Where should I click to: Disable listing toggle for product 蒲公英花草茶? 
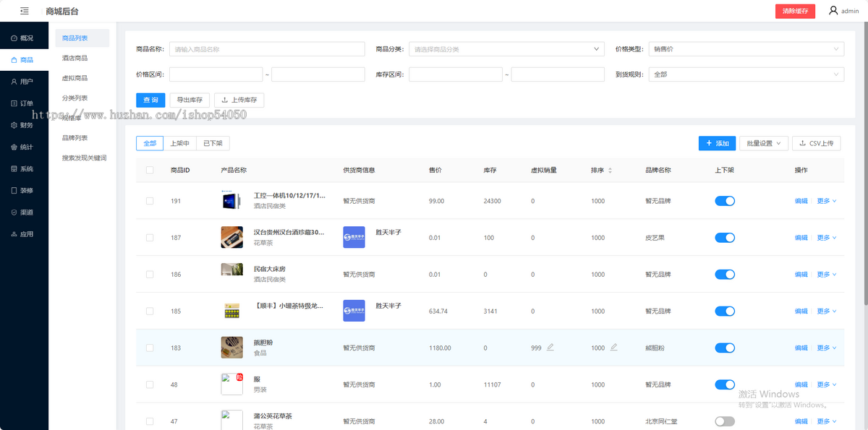(x=724, y=421)
